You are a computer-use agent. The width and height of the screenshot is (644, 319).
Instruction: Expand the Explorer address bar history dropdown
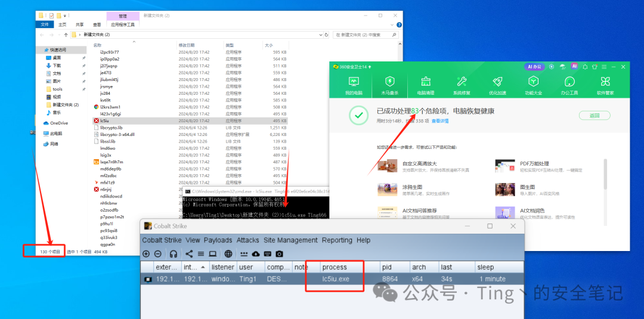[320, 35]
